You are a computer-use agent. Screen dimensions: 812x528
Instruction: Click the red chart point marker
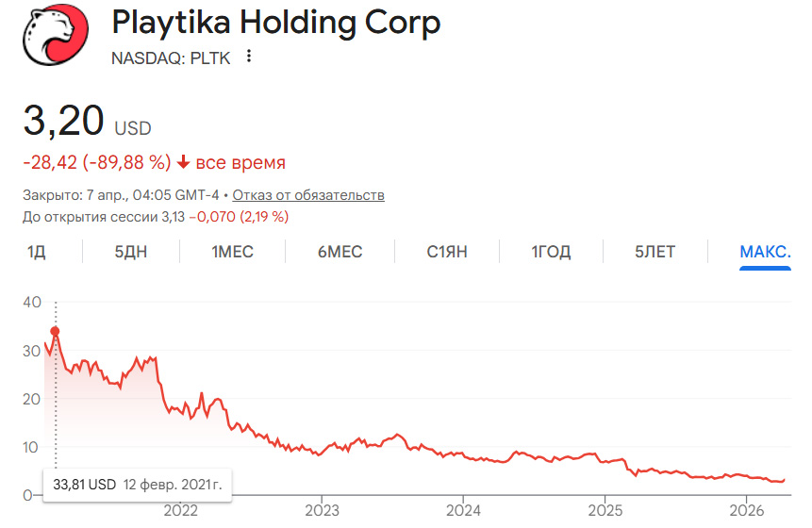[55, 331]
